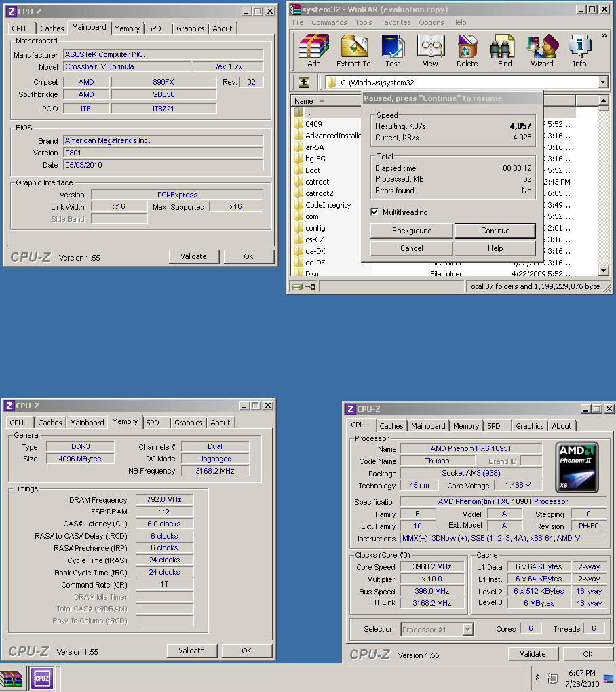Click the WinRAR Add toolbar icon
616x692 pixels.
pyautogui.click(x=313, y=50)
